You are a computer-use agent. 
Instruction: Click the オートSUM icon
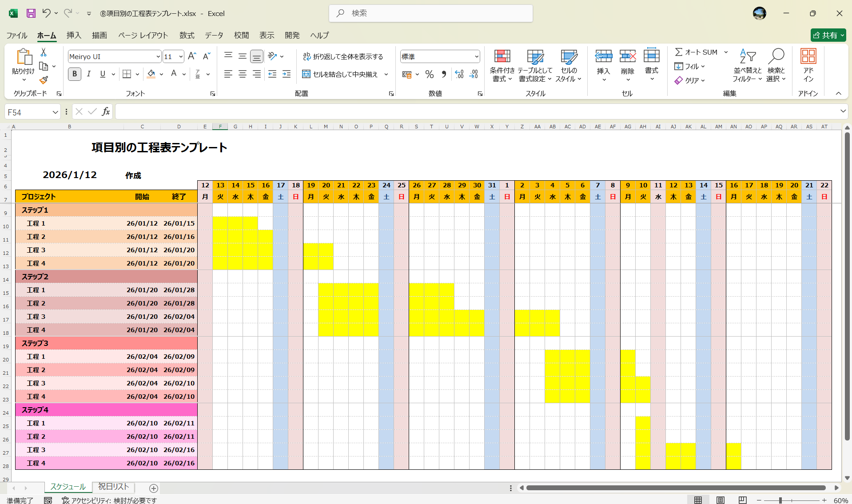pos(679,52)
